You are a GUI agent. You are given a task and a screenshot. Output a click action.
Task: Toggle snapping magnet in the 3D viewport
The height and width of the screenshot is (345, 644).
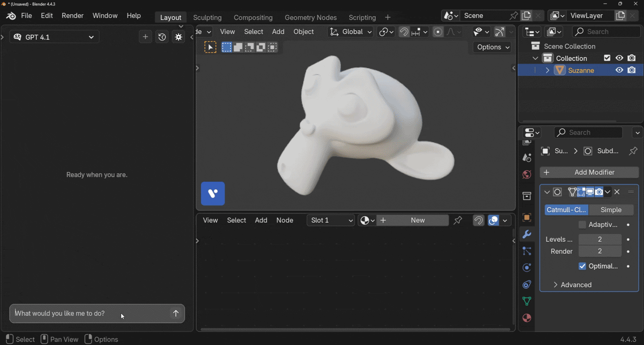(404, 32)
